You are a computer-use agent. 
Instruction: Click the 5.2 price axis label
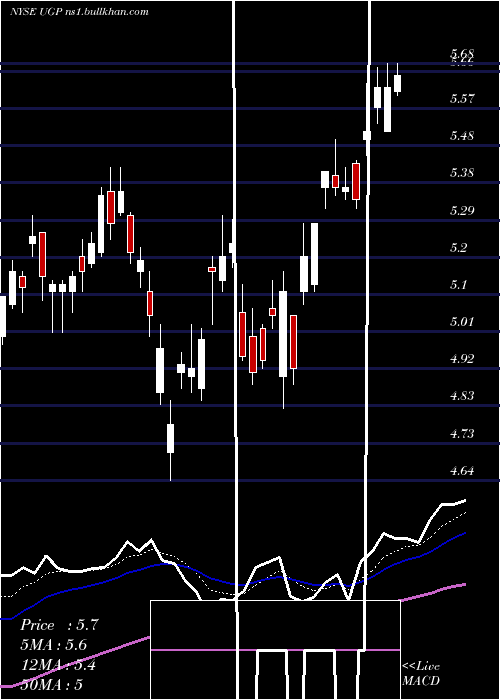click(x=459, y=247)
